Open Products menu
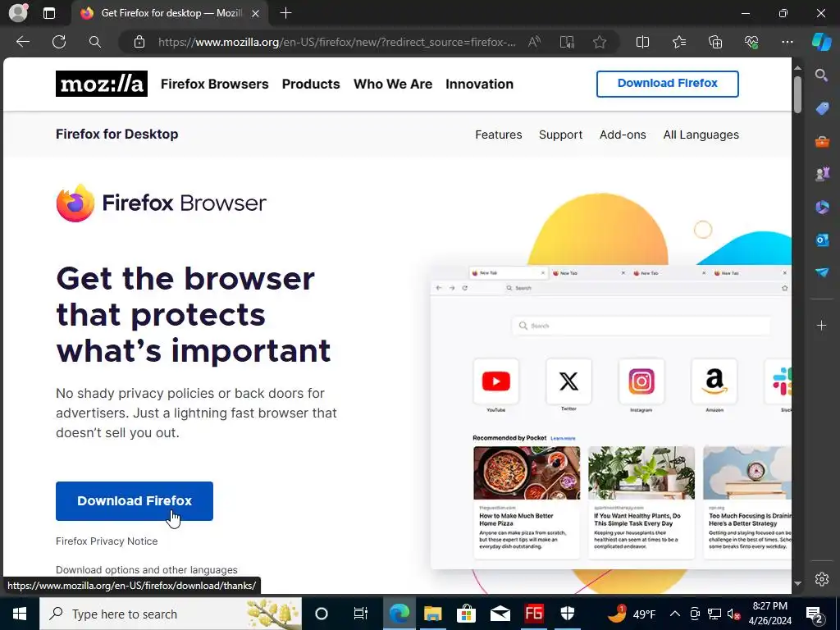The image size is (840, 630). coord(311,84)
